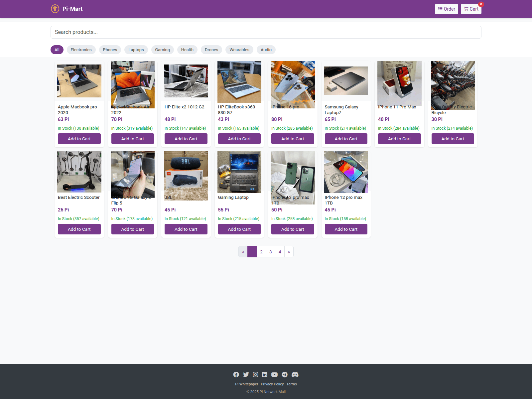
Task: Add Gaming Laptop to cart
Action: pyautogui.click(x=239, y=229)
